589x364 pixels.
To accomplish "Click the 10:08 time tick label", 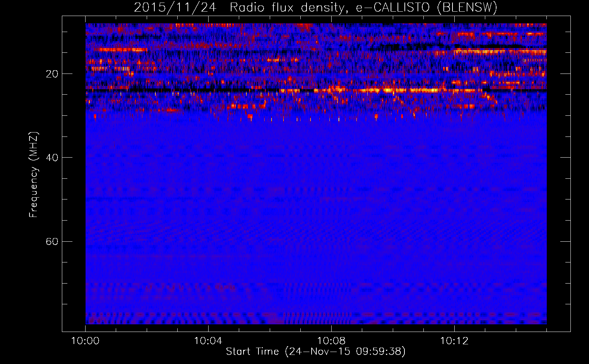I will pyautogui.click(x=331, y=341).
